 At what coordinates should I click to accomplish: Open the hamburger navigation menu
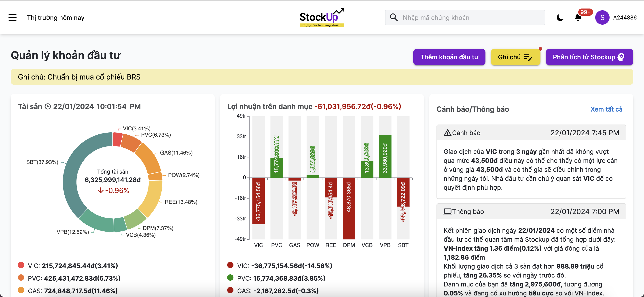coord(13,17)
